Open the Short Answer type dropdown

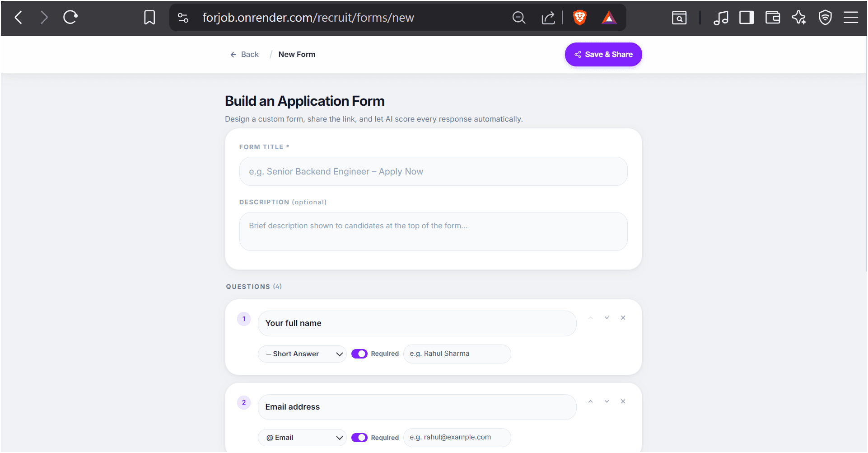pos(302,354)
